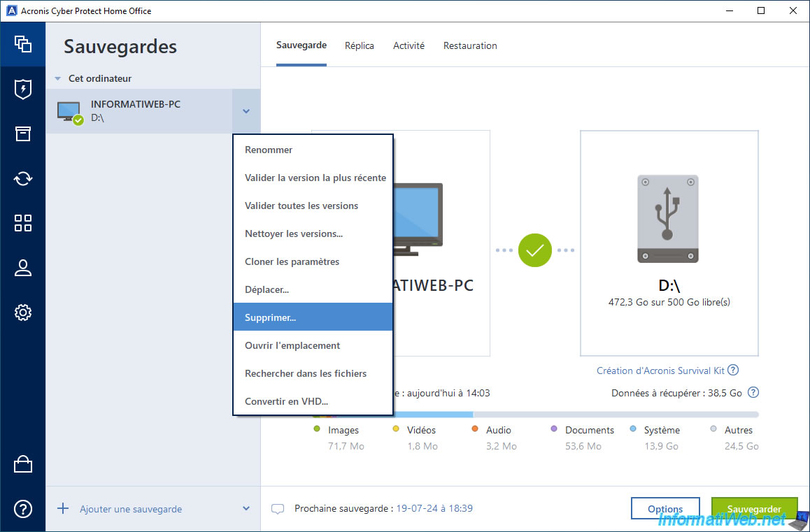Open the Tools grid icon in sidebar
Viewport: 810px width, 532px height.
[22, 223]
